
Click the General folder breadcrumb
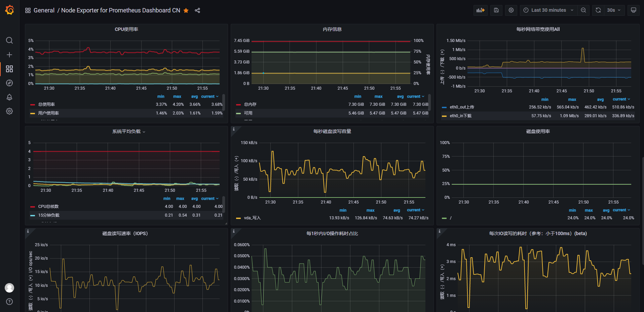(x=44, y=10)
